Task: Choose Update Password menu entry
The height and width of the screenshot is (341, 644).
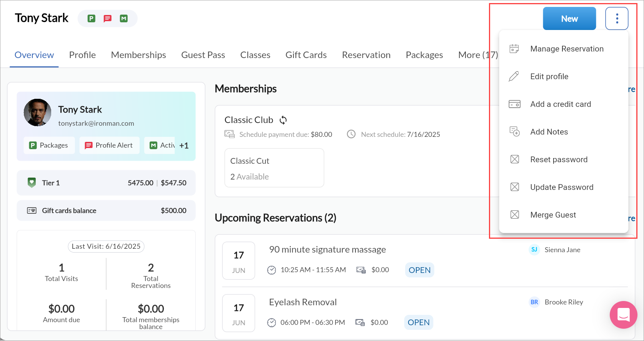Action: coord(564,187)
